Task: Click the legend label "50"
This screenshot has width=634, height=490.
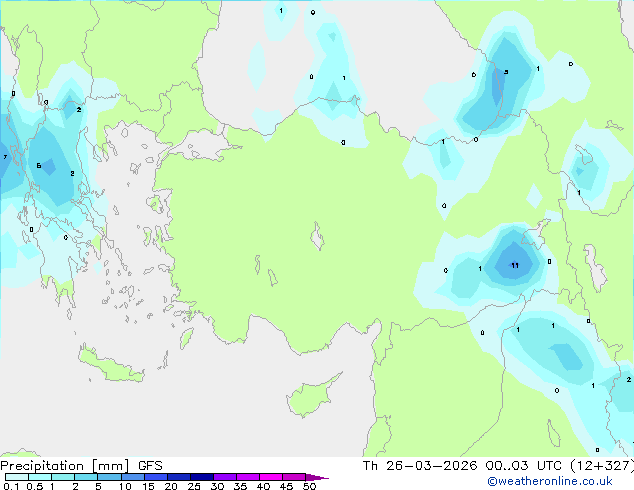Action: point(309,486)
